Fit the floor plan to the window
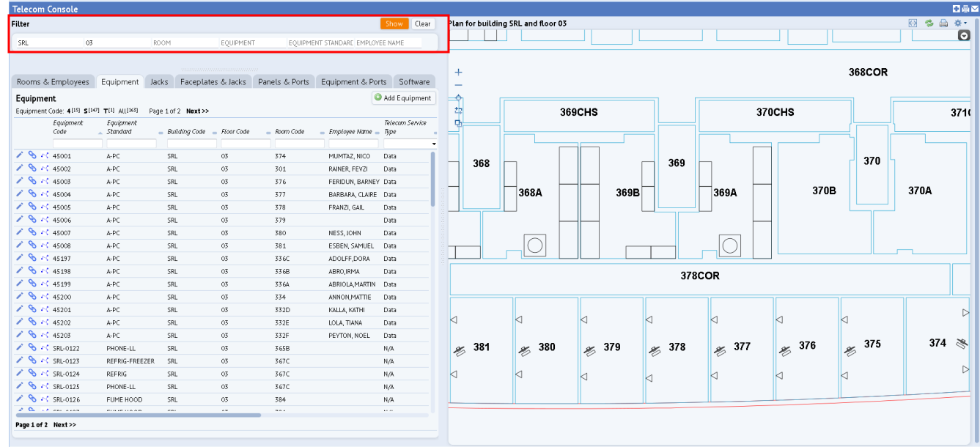This screenshot has width=980, height=447. point(913,23)
